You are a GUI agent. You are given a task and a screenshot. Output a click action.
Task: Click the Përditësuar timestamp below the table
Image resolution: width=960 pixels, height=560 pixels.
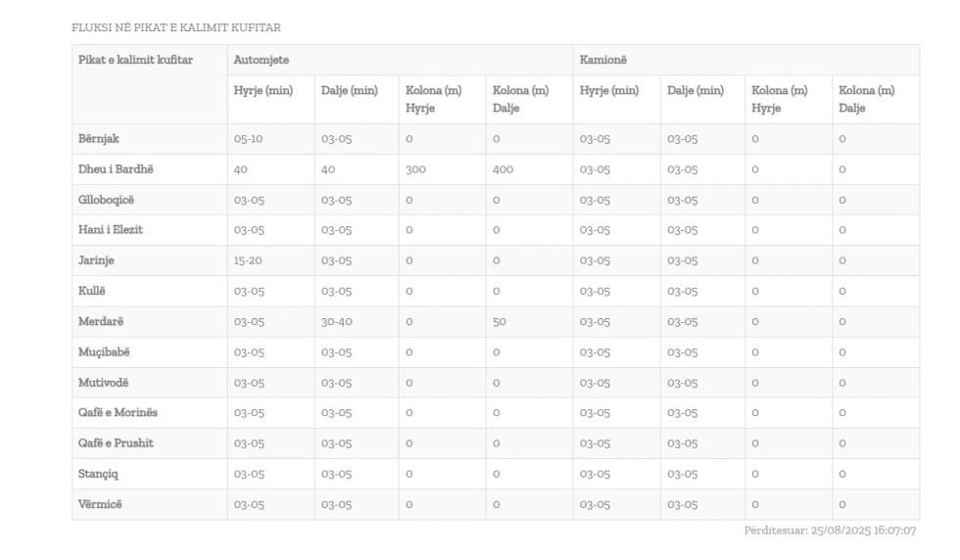click(x=830, y=531)
